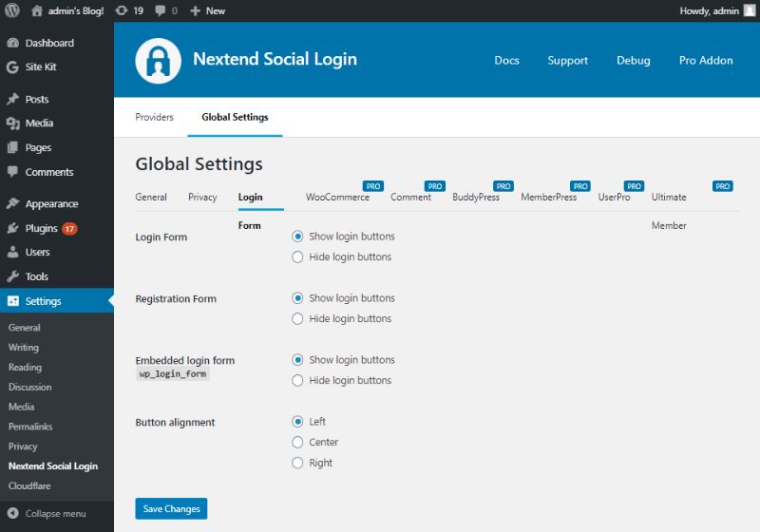
Task: Open admin's Blog! home icon
Action: tap(37, 10)
